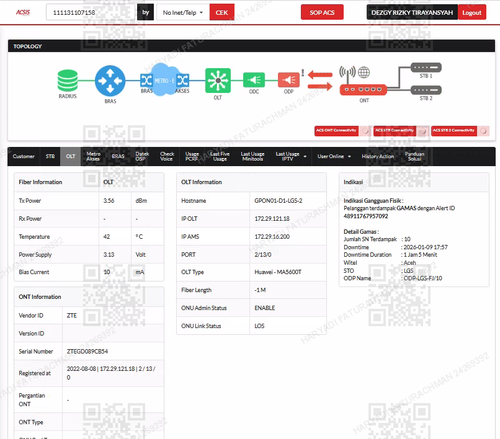Screen dimensions: 500x439
Task: Click hostname value GPON01-D1-LGS-2
Action: (278, 201)
